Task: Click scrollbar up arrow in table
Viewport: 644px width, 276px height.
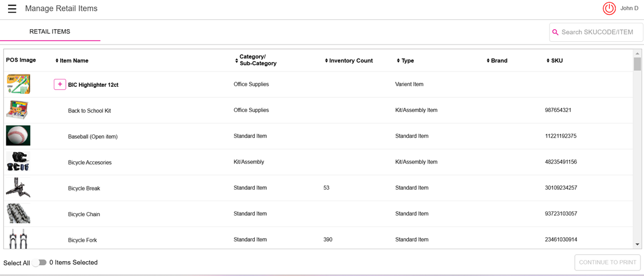Action: click(x=637, y=54)
